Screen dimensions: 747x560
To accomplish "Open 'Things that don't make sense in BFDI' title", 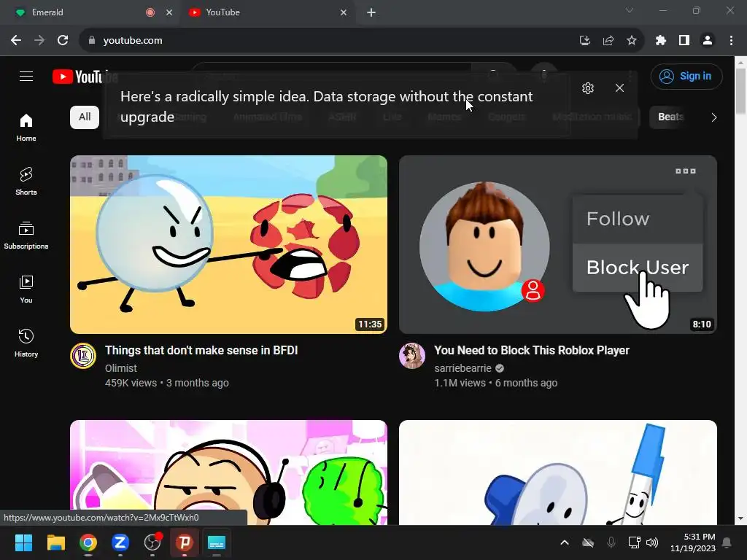I will pos(201,351).
